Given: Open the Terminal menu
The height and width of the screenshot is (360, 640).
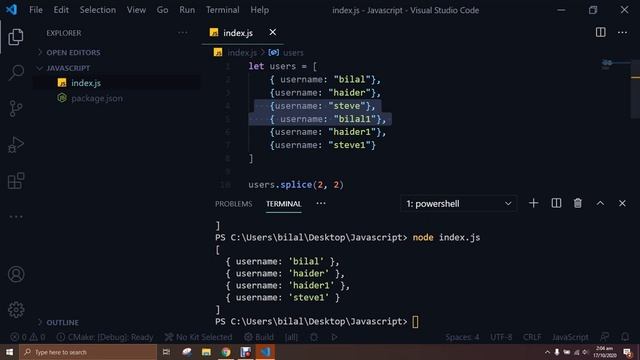Looking at the screenshot, I should click(222, 10).
